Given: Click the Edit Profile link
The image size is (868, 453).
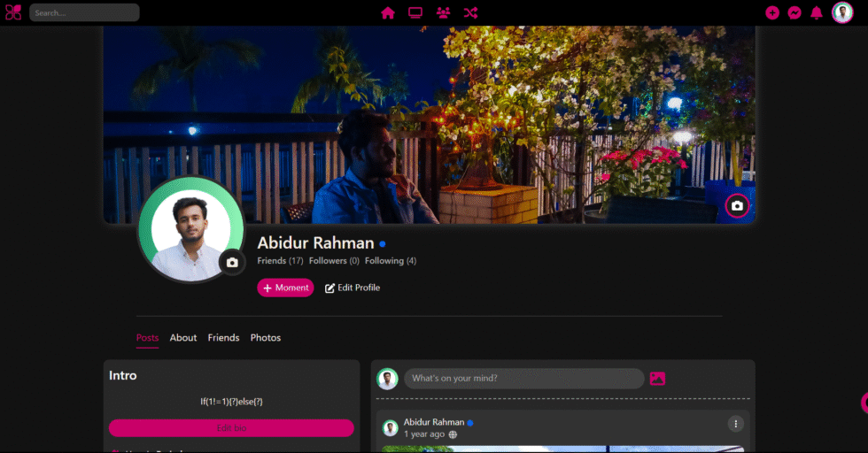Looking at the screenshot, I should point(353,288).
